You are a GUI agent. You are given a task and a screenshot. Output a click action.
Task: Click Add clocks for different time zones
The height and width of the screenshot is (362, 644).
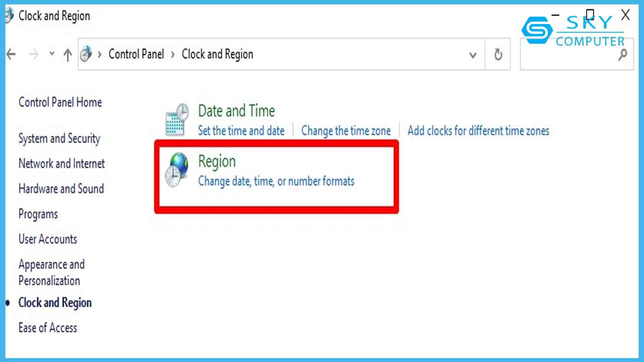pos(478,131)
